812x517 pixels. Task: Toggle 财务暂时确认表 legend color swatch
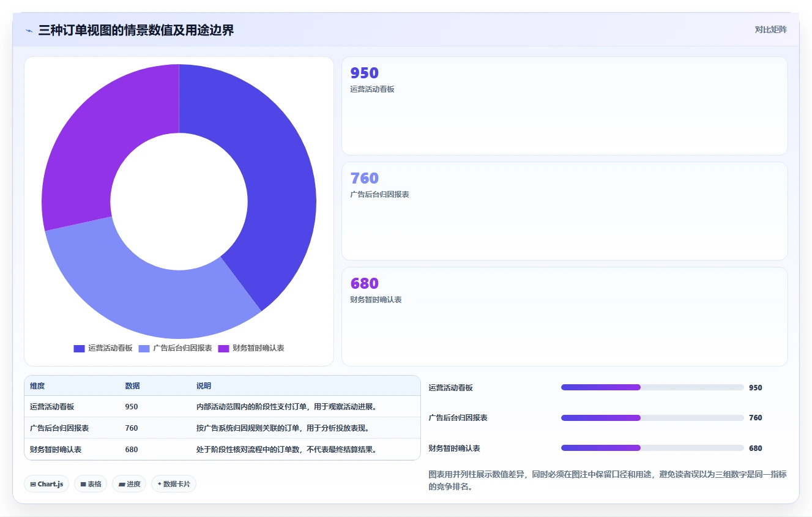tap(223, 348)
